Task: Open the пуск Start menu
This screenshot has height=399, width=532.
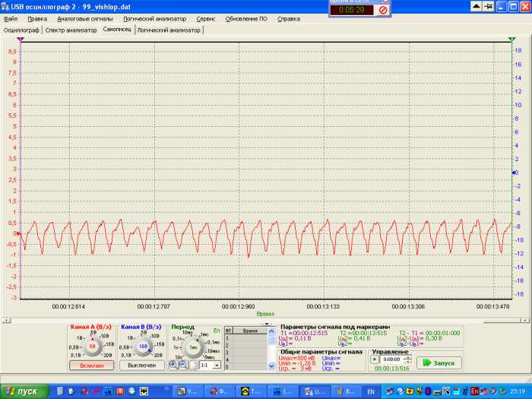Action: coord(24,391)
